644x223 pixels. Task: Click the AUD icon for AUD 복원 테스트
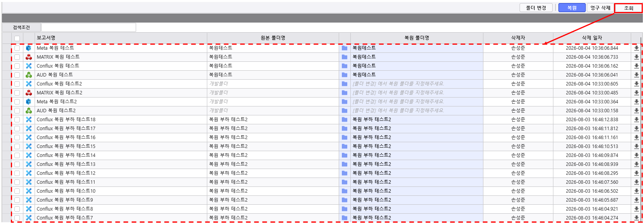(x=29, y=75)
